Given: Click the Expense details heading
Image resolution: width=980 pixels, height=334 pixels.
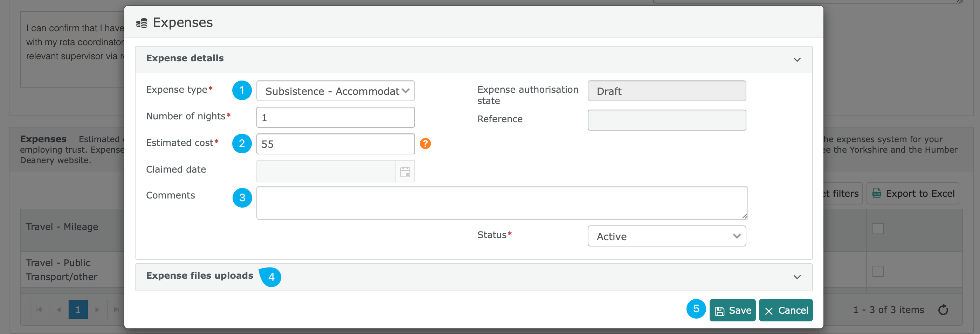Looking at the screenshot, I should tap(185, 58).
